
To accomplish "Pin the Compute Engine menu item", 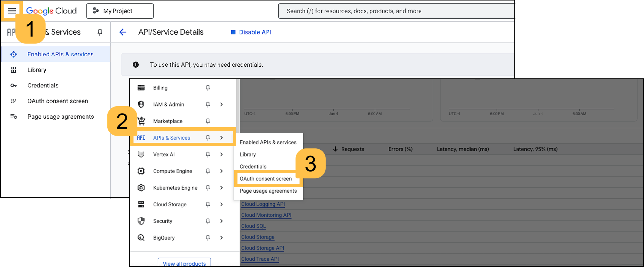I will point(208,171).
